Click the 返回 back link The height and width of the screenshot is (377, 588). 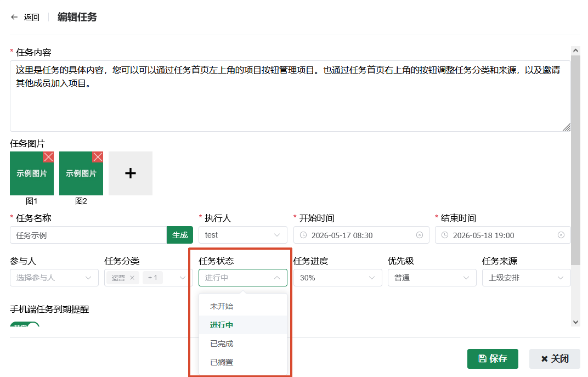coord(31,17)
